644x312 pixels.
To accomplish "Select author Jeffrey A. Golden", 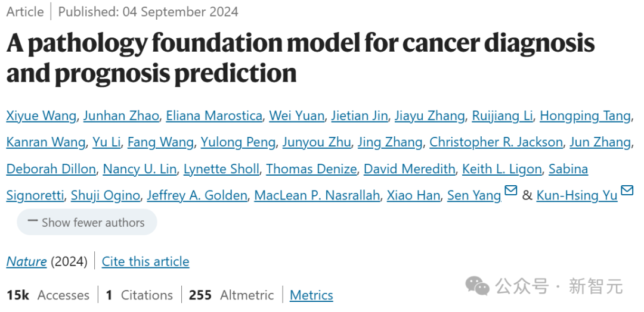I will pyautogui.click(x=197, y=195).
